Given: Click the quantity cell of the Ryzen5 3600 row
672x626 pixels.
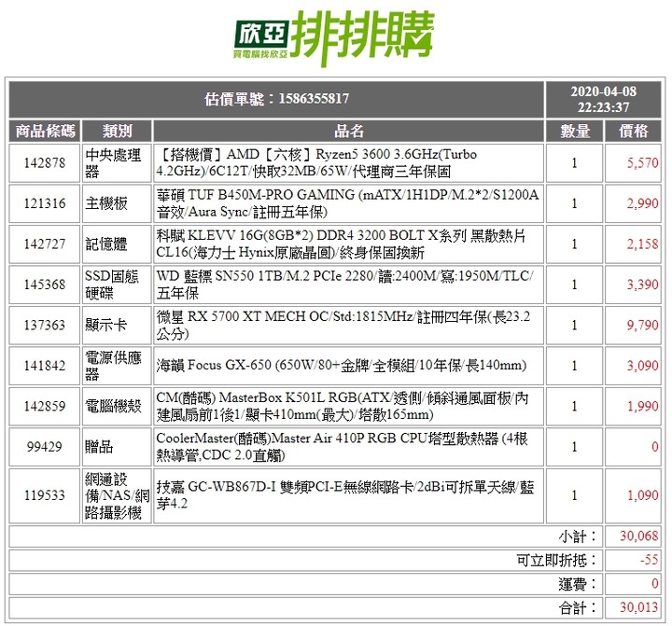Looking at the screenshot, I should [x=574, y=163].
